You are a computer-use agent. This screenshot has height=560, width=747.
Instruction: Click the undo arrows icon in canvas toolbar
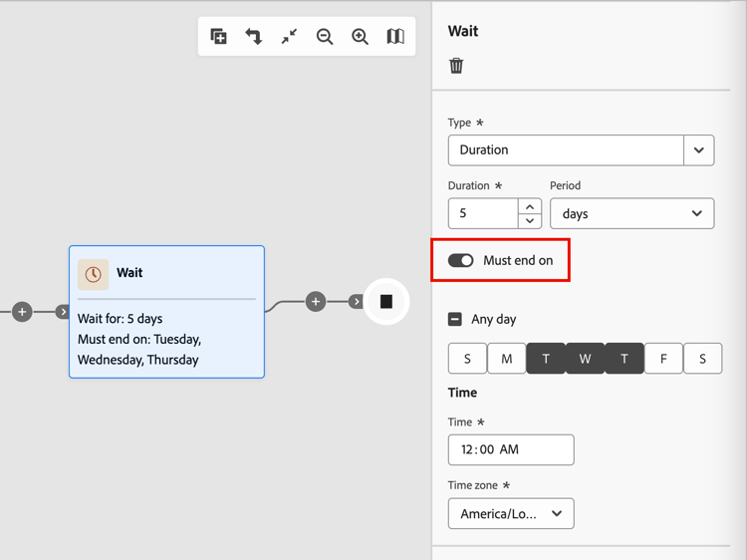(253, 36)
